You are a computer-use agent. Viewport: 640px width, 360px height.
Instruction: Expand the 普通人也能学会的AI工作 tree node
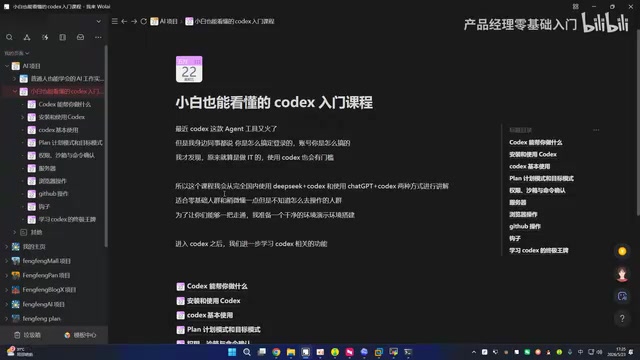click(x=15, y=78)
